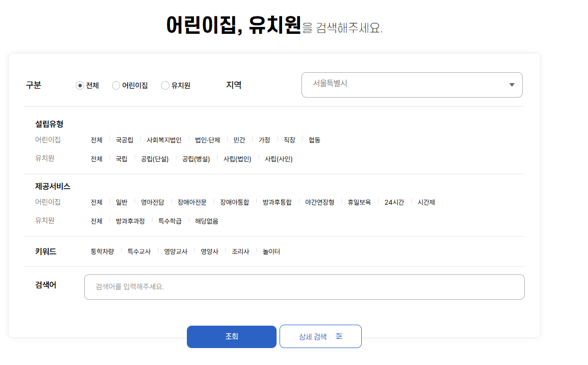Open the 서울특별시 region dropdown

pyautogui.click(x=412, y=85)
